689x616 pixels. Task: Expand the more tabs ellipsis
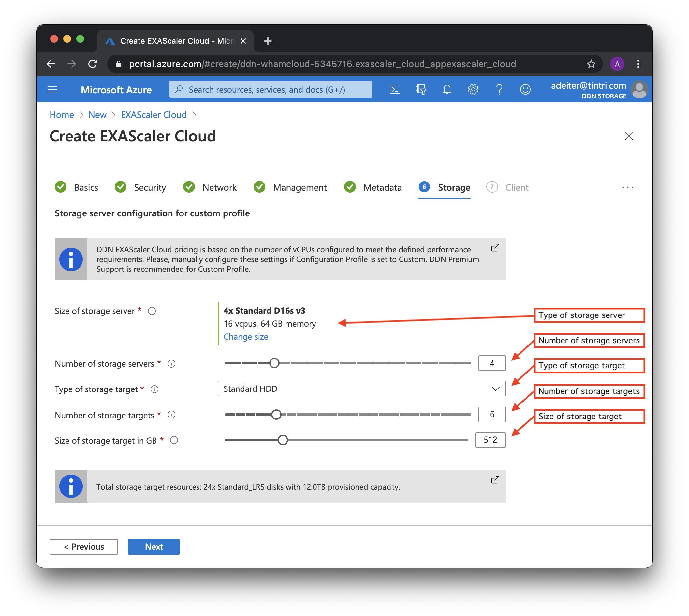coord(627,187)
